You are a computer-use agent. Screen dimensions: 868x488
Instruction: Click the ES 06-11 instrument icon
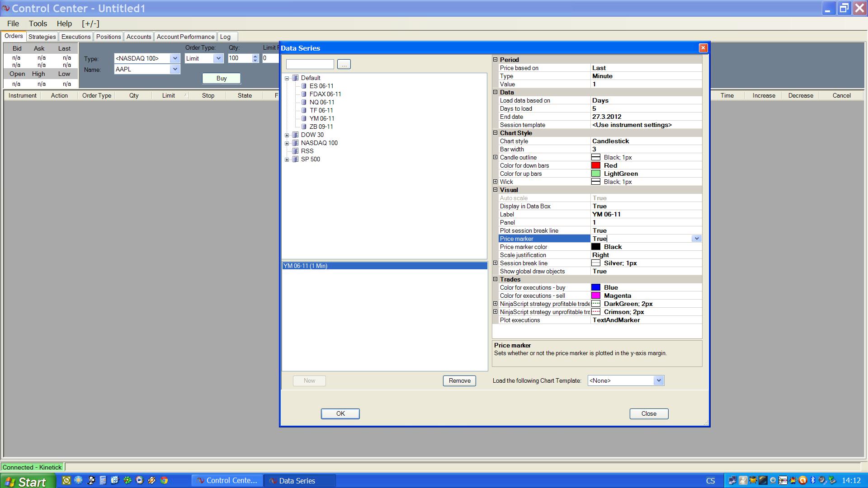pyautogui.click(x=304, y=86)
